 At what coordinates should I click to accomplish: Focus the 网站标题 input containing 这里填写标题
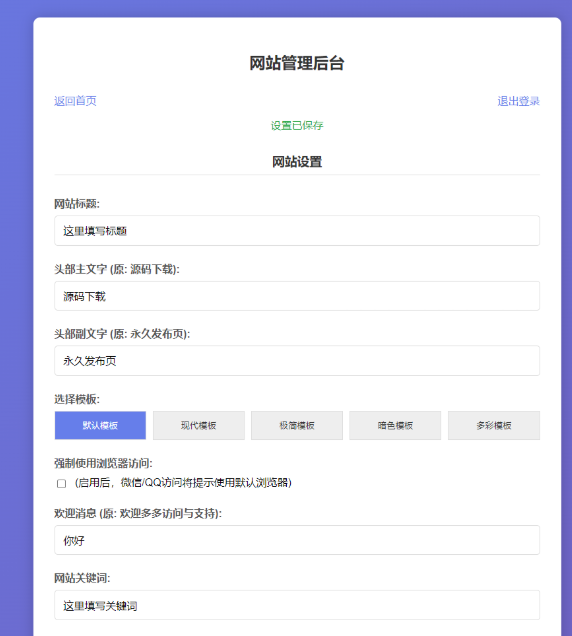[297, 231]
